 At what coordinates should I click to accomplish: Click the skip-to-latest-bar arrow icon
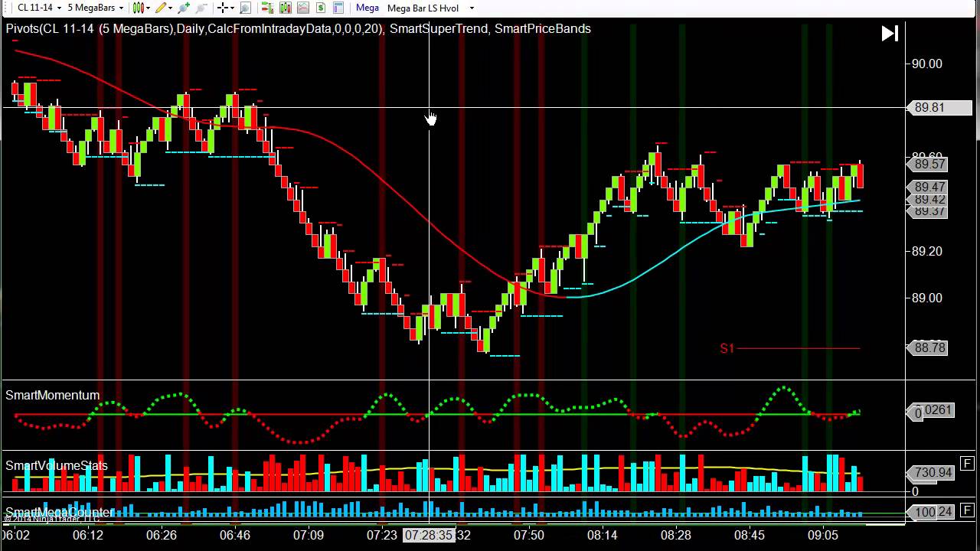pos(889,34)
